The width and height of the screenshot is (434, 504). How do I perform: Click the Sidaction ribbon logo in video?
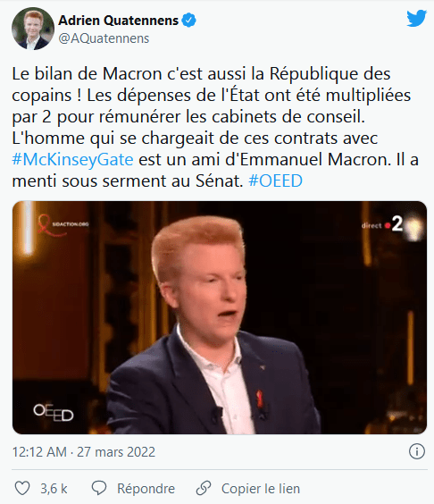(x=63, y=224)
